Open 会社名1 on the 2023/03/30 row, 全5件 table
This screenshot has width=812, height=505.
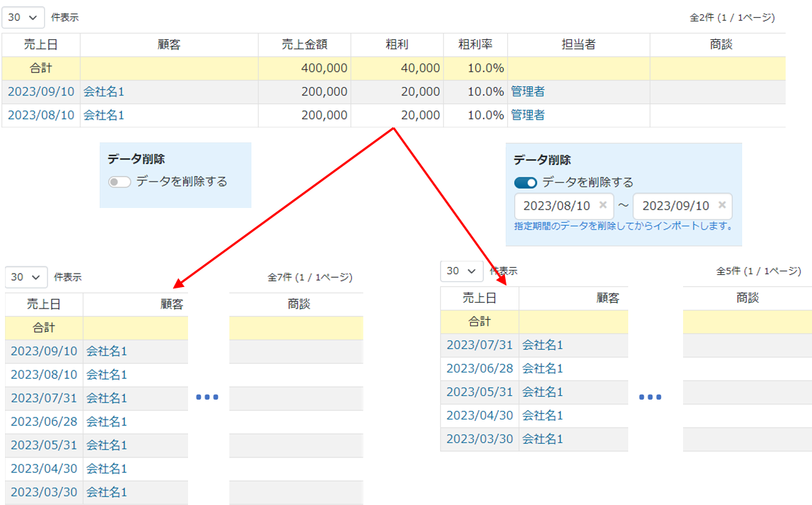point(543,439)
